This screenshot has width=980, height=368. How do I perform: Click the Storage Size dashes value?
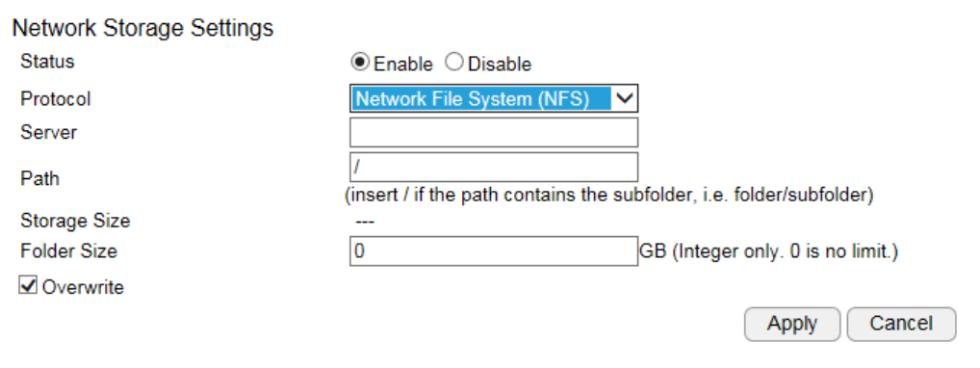pyautogui.click(x=359, y=221)
